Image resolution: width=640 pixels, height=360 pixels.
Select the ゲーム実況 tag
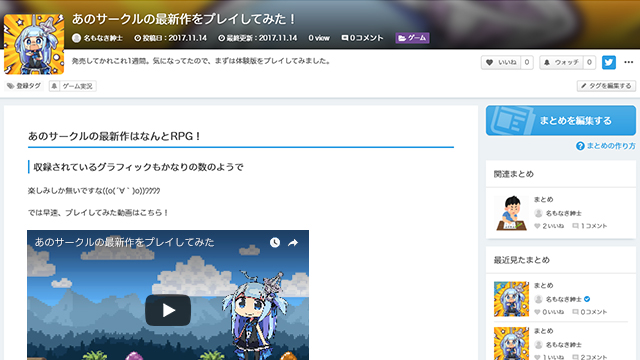pyautogui.click(x=78, y=86)
